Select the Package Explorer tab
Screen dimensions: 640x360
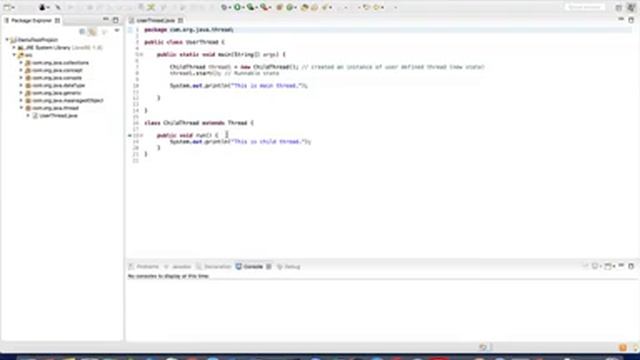click(x=31, y=20)
